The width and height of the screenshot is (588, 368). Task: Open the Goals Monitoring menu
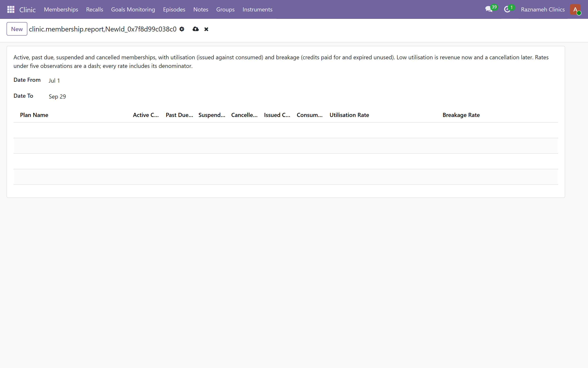tap(133, 9)
